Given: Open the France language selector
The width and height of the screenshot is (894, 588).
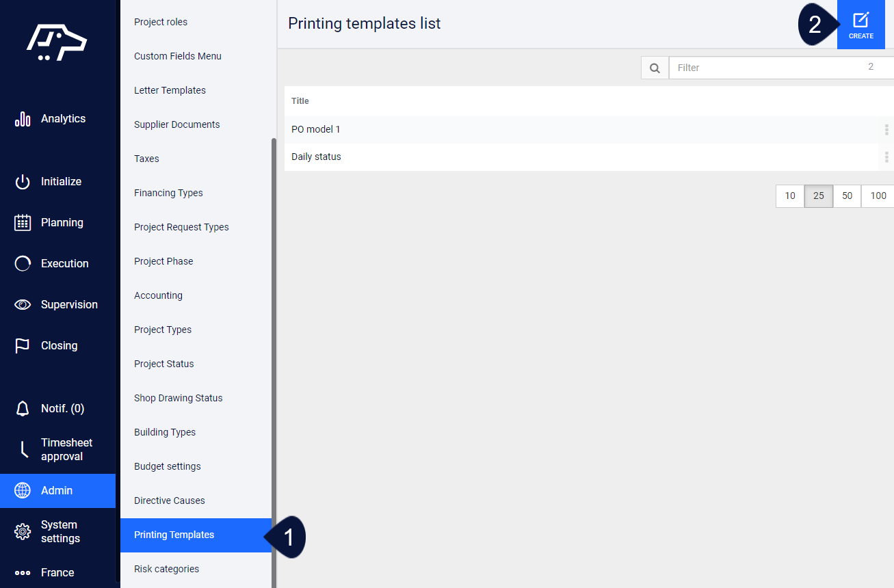Looking at the screenshot, I should point(58,572).
